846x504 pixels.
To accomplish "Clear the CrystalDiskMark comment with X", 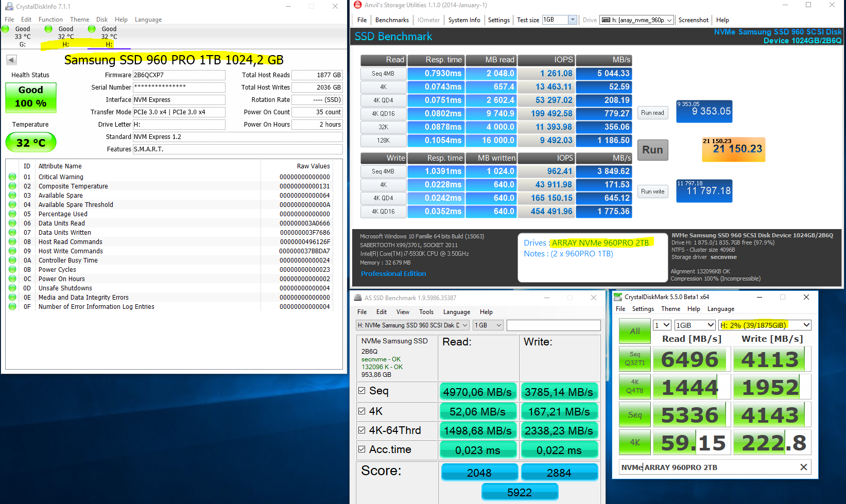I will click(803, 467).
